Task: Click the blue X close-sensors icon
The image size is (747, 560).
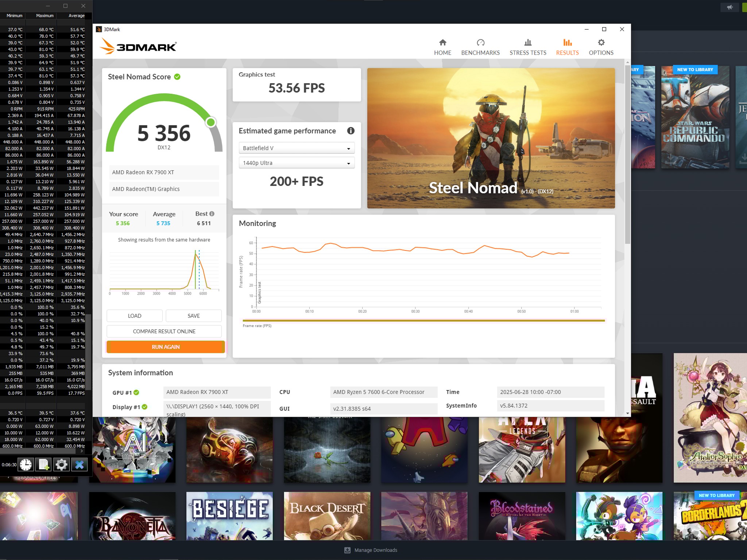Action: coord(79,464)
